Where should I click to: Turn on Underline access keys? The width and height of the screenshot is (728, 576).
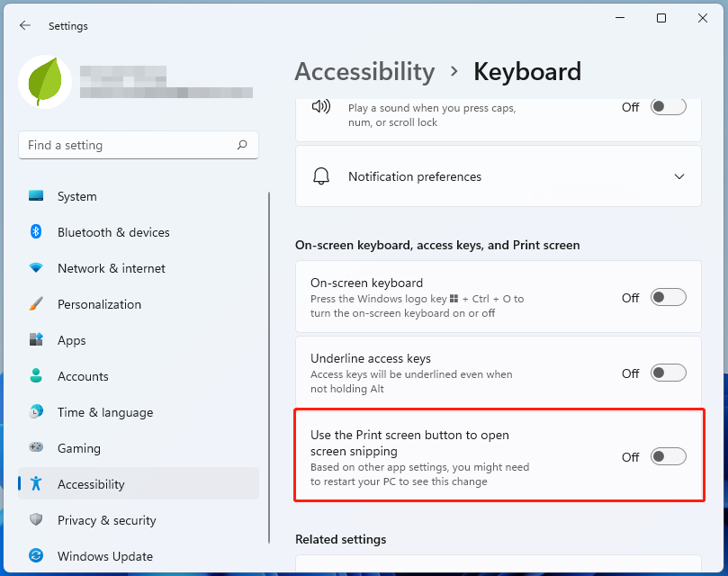[668, 373]
